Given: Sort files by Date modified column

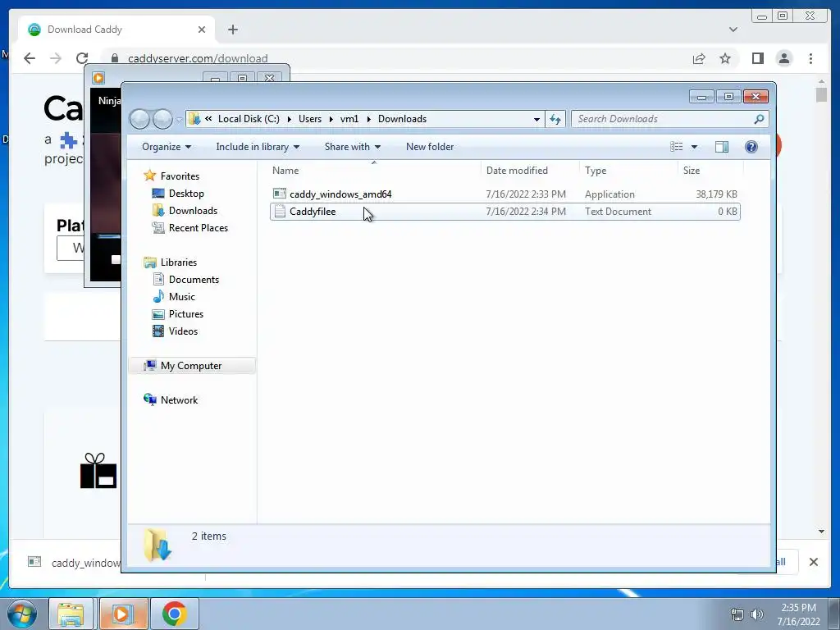Looking at the screenshot, I should coord(530,171).
